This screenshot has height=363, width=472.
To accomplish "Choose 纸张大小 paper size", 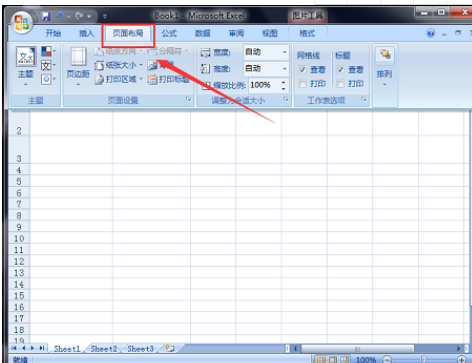I will pos(118,65).
